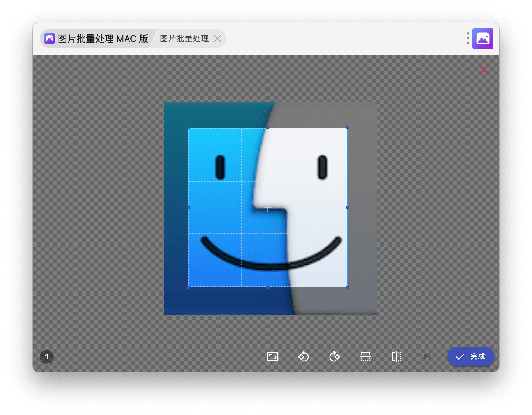Close the 图片批量处理 tab

coord(218,38)
